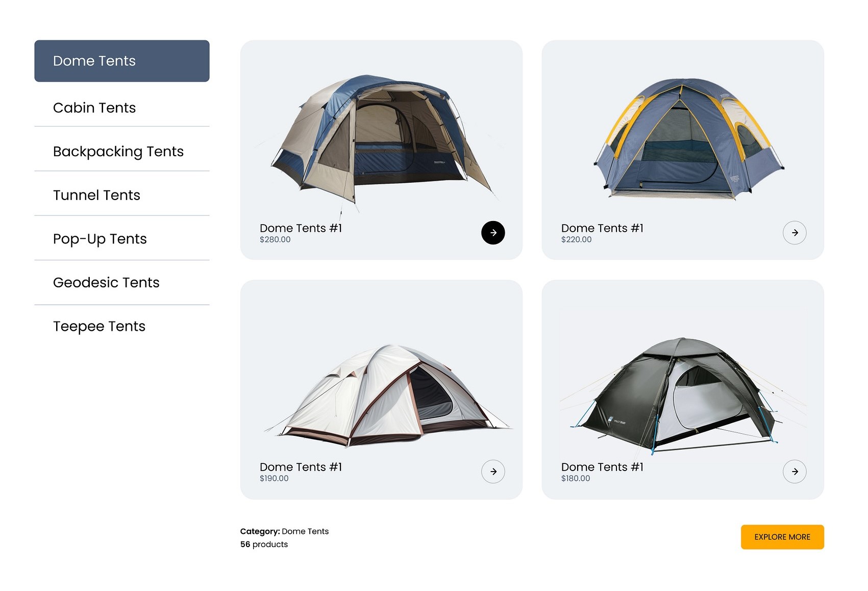Open the Backpacking Tents category
This screenshot has width=868, height=591.
point(118,152)
